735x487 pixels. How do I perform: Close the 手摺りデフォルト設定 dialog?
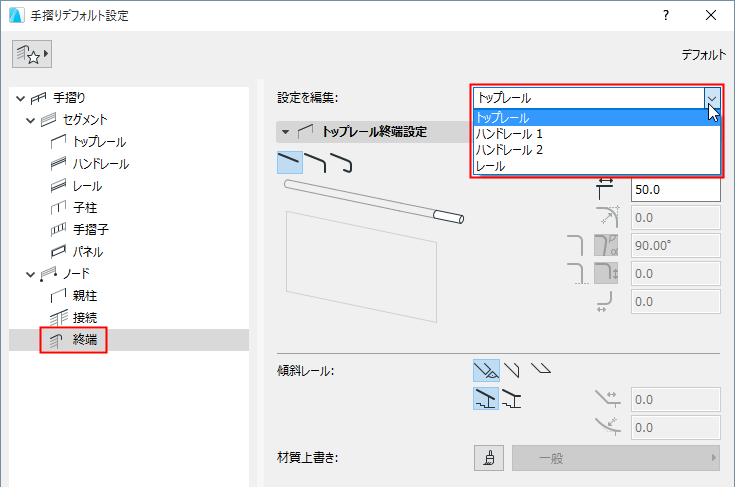tap(711, 15)
